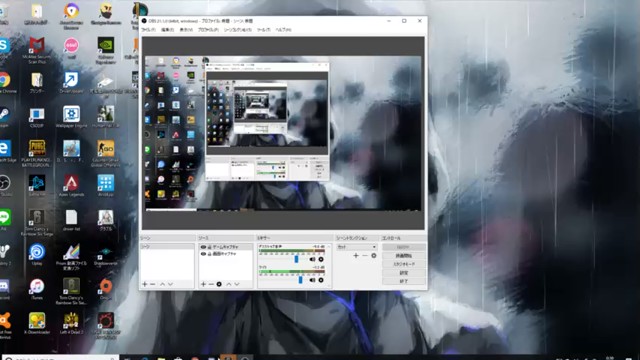Toggle the lock on the ゲームキャプチャ source

(209, 247)
